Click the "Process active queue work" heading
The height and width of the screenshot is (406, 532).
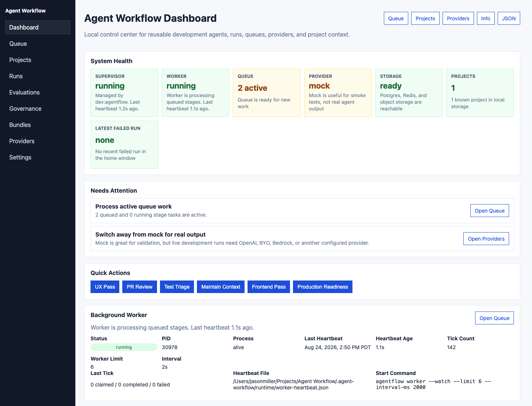point(134,206)
